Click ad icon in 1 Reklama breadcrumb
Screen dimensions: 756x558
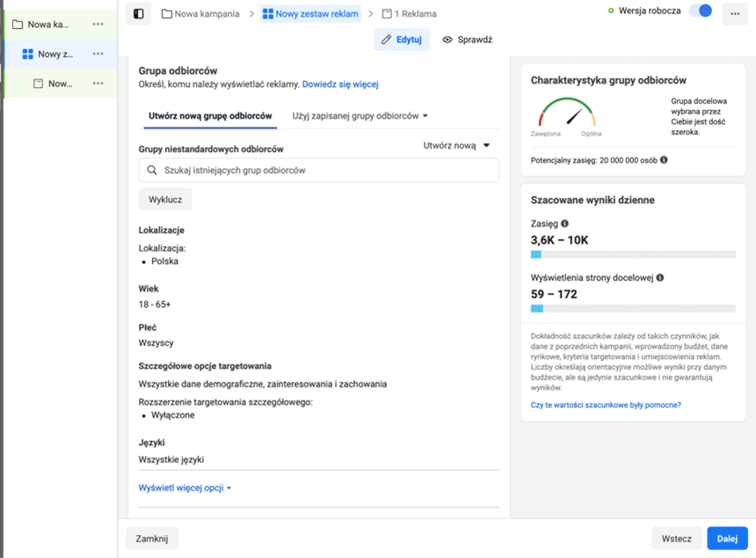387,13
